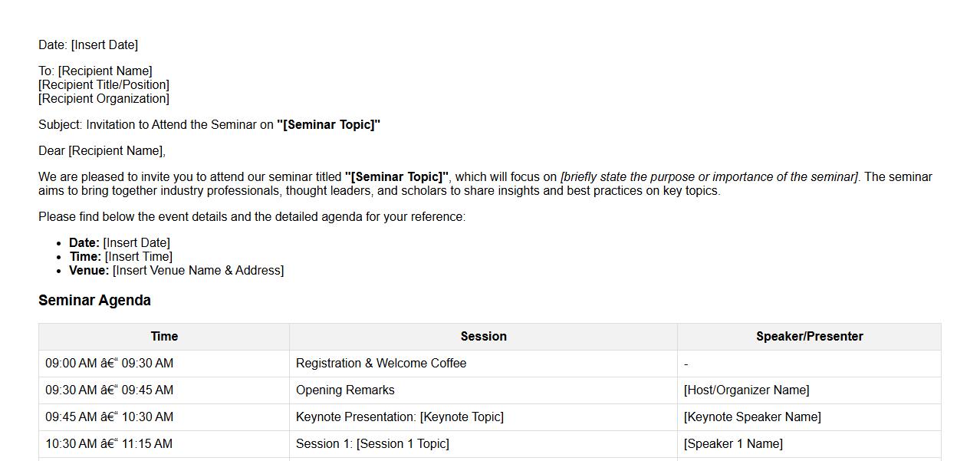The width and height of the screenshot is (980, 461).
Task: Select the Keynote Speaker Name cell
Action: (x=752, y=417)
